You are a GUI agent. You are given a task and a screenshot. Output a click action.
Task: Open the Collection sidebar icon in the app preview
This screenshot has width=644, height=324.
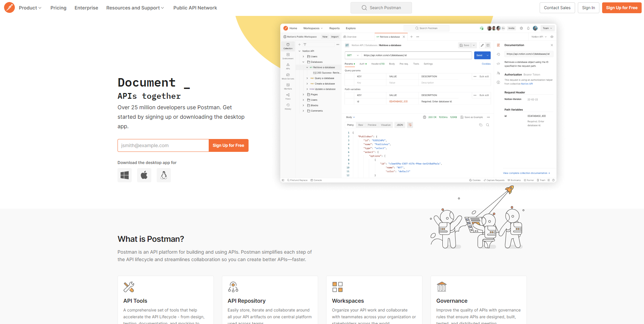tap(288, 46)
